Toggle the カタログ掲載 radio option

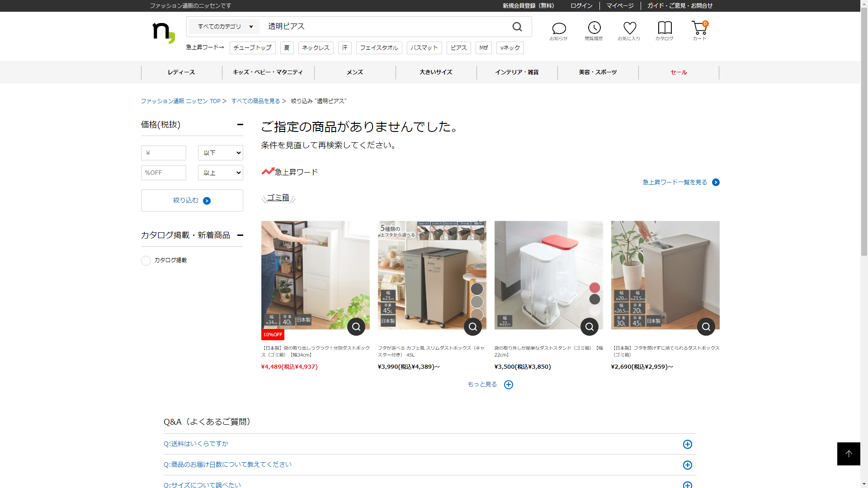pyautogui.click(x=146, y=261)
